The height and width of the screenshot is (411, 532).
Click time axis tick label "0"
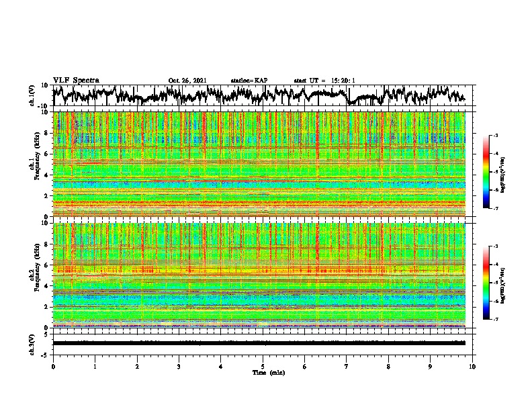pyautogui.click(x=53, y=367)
